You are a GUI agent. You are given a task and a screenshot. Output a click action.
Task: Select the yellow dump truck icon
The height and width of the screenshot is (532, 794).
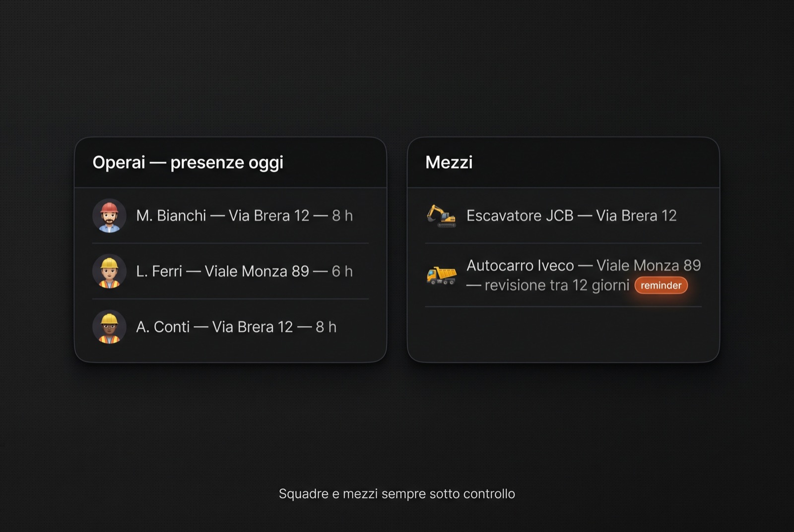441,275
